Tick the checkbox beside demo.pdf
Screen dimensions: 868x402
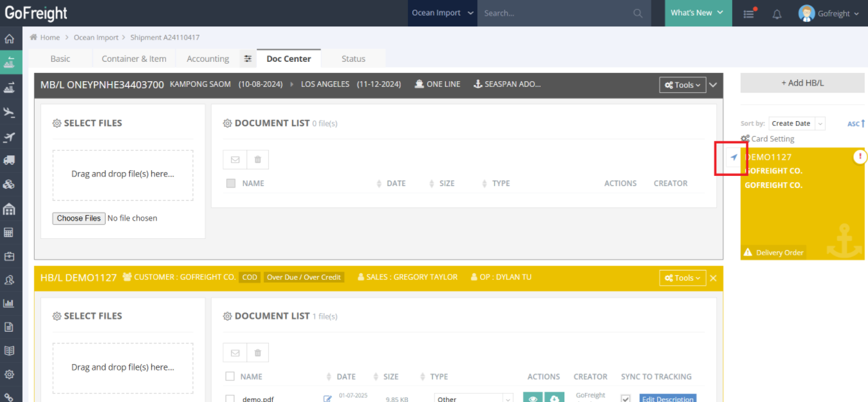(230, 398)
